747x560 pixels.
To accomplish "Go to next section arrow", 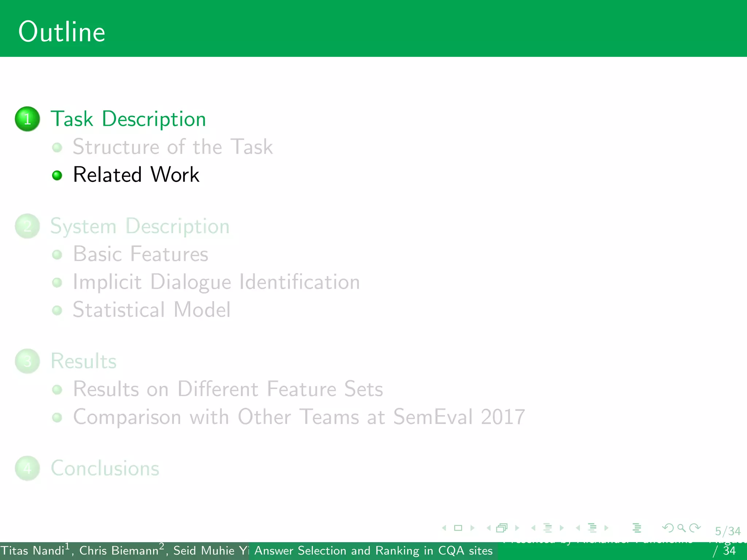I will tap(606, 528).
